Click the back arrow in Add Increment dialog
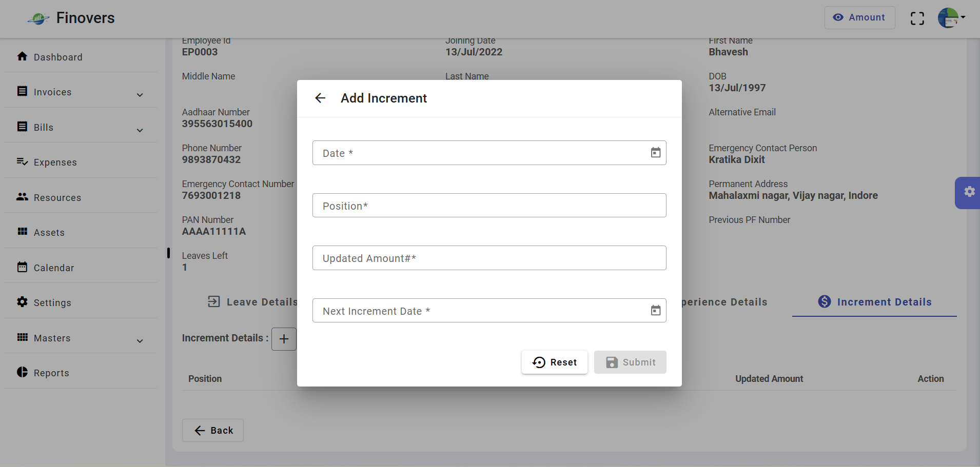Viewport: 980px width, 467px height. (320, 98)
